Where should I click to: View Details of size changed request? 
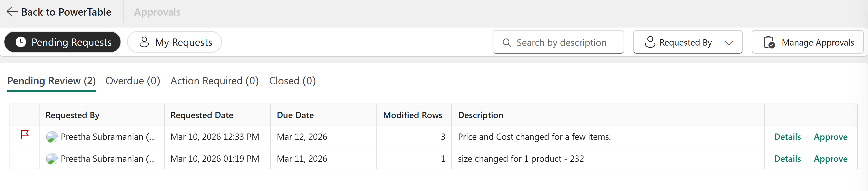(787, 159)
